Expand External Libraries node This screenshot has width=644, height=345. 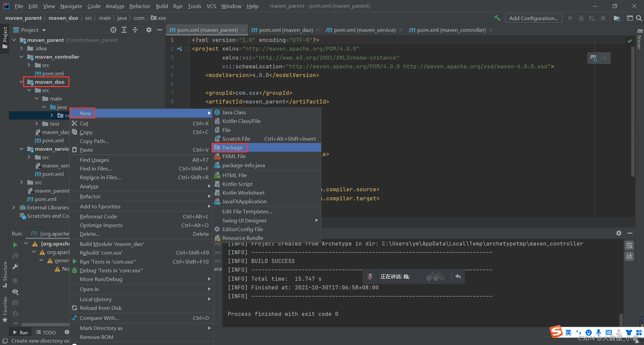click(14, 208)
